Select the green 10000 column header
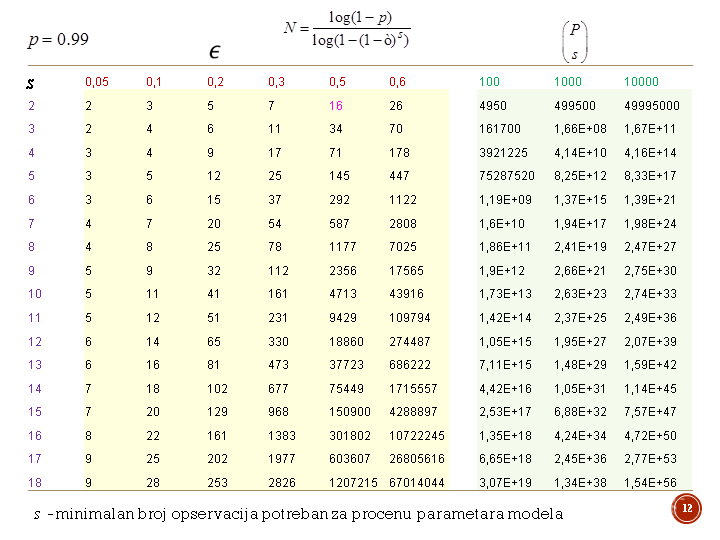This screenshot has height=540, width=720. tap(641, 82)
